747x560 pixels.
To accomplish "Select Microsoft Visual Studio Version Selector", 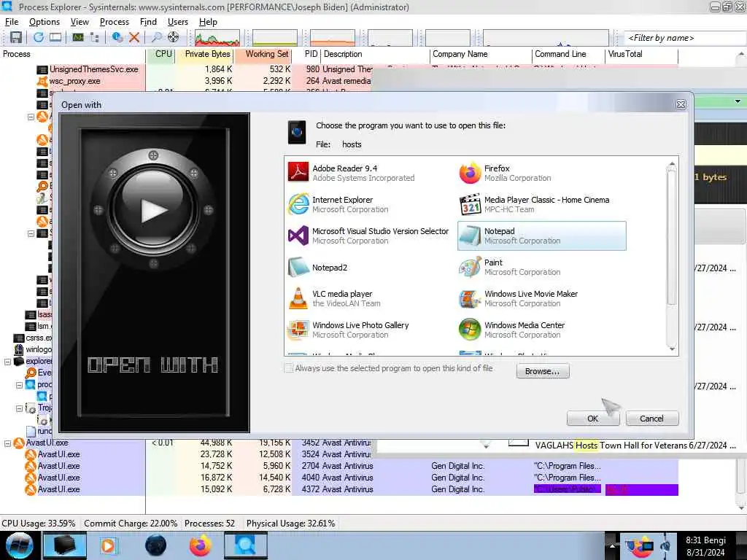I will [x=370, y=236].
